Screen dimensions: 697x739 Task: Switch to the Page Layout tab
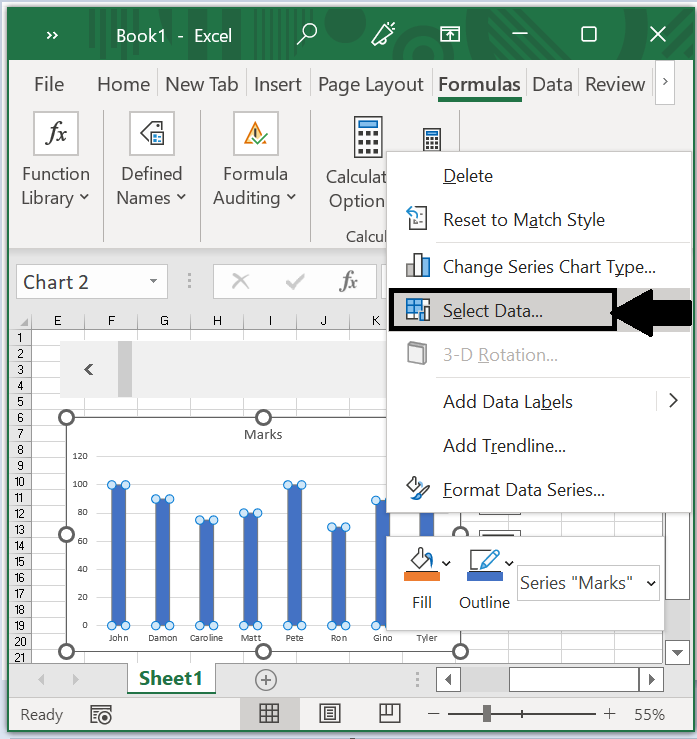(371, 85)
